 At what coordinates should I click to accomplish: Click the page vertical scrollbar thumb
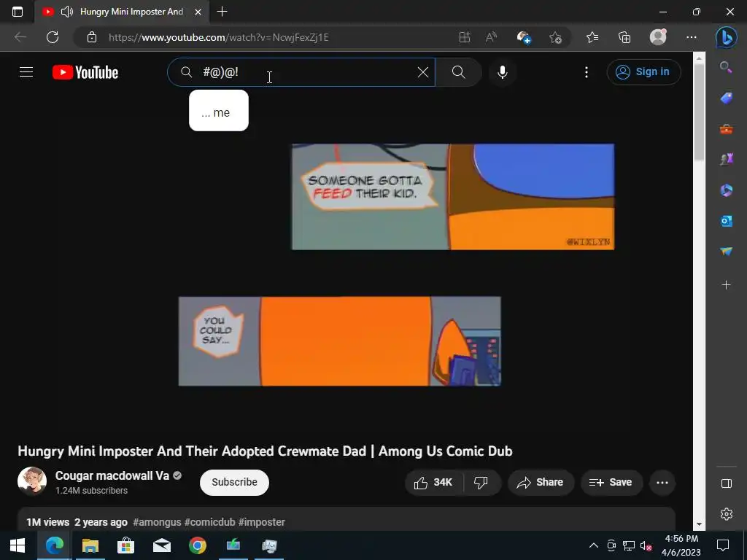699,112
